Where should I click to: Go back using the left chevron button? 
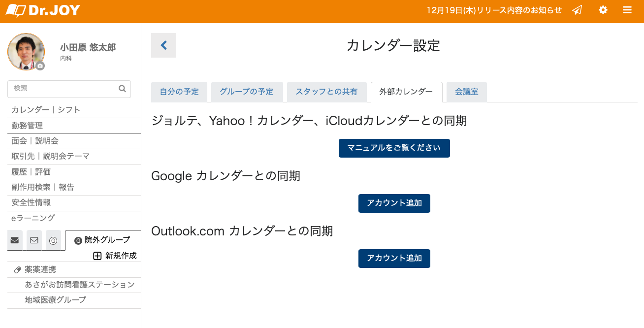163,45
